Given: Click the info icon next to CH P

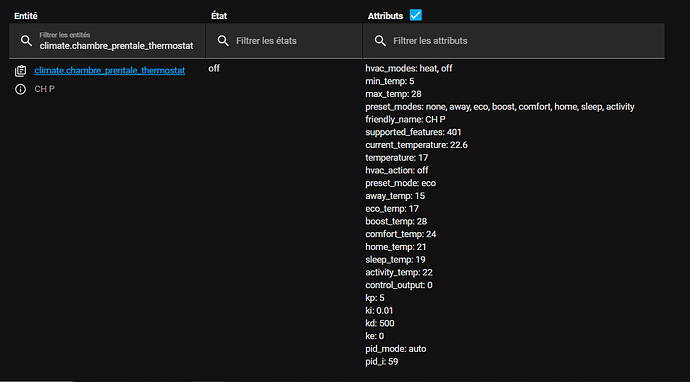Looking at the screenshot, I should (x=20, y=89).
